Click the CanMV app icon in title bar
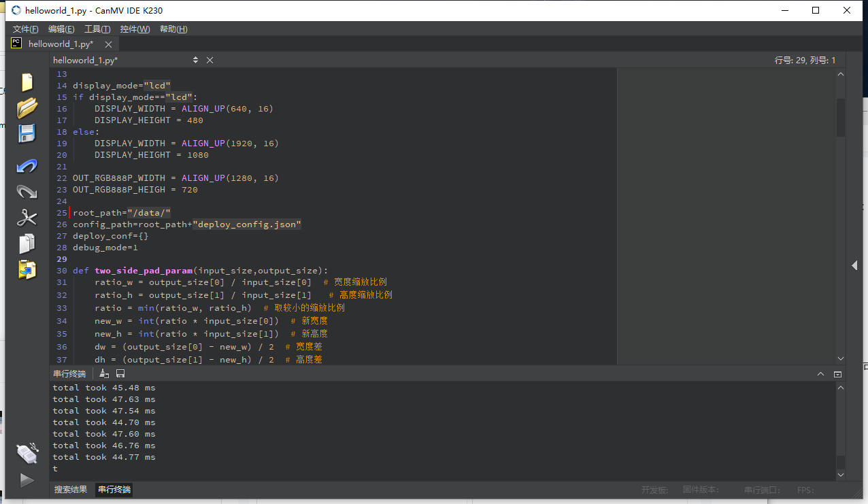The image size is (868, 504). click(16, 10)
